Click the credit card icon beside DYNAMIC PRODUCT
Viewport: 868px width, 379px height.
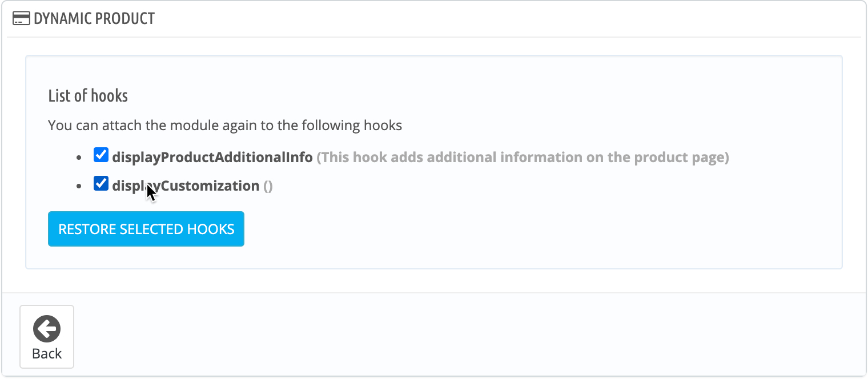(21, 18)
